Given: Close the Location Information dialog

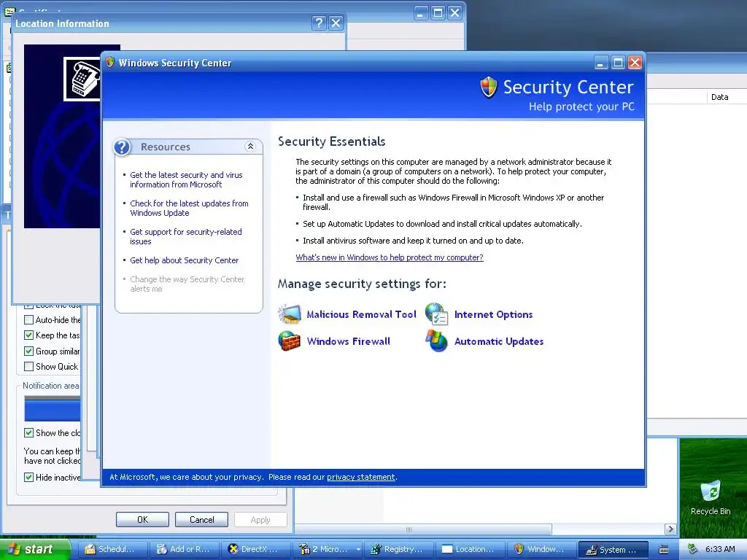Looking at the screenshot, I should pos(336,23).
